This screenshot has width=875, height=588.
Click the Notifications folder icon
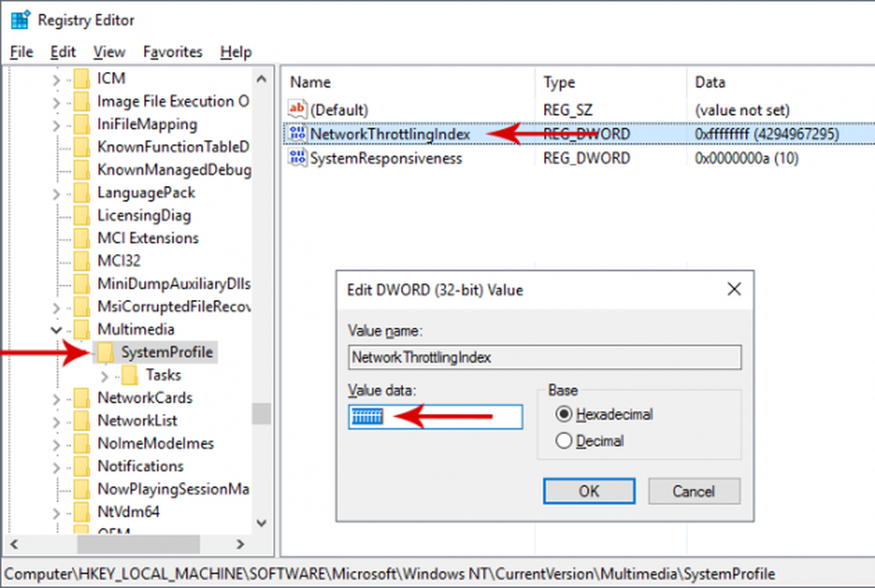(x=82, y=467)
